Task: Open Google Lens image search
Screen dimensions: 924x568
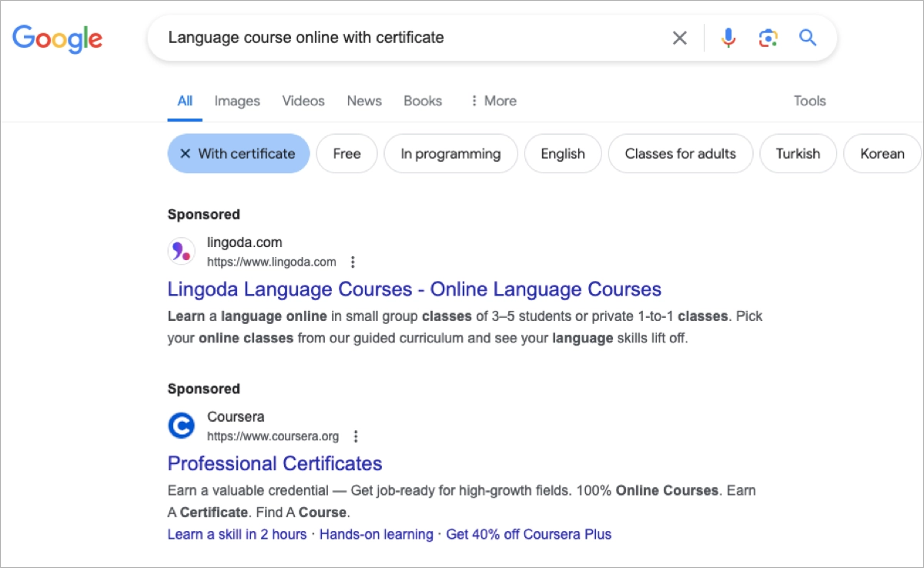Action: point(768,37)
